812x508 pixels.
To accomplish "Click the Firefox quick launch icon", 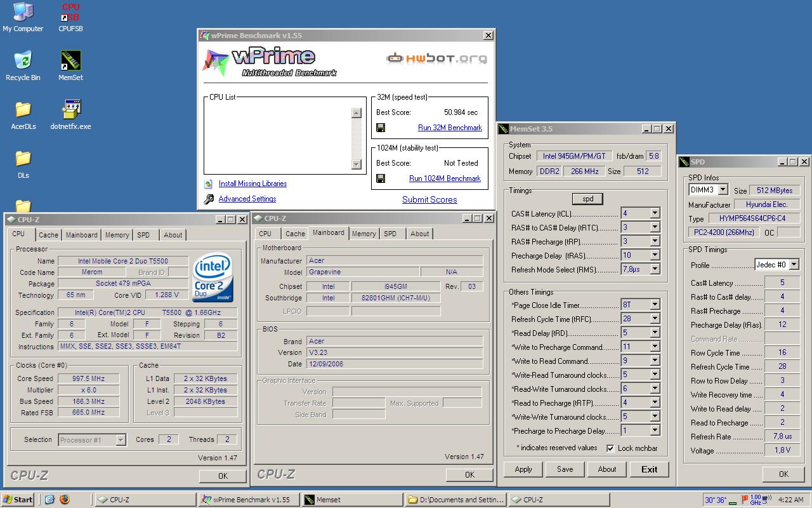I will tap(65, 500).
